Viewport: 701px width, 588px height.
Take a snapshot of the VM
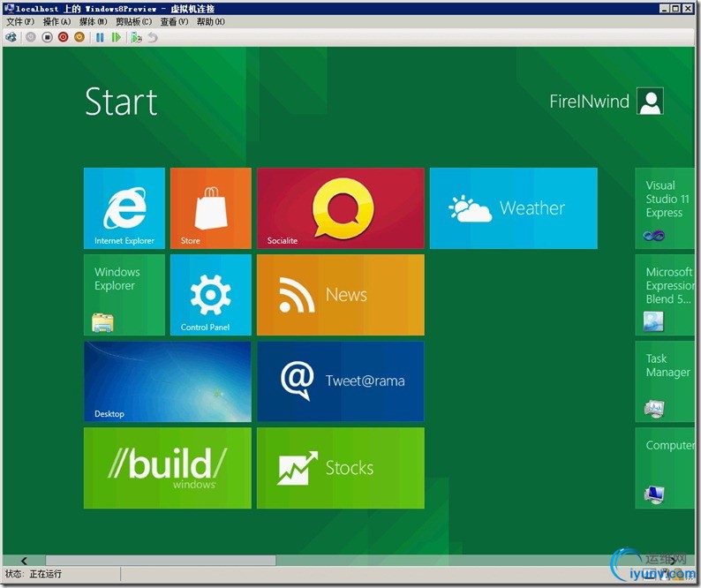pos(136,38)
